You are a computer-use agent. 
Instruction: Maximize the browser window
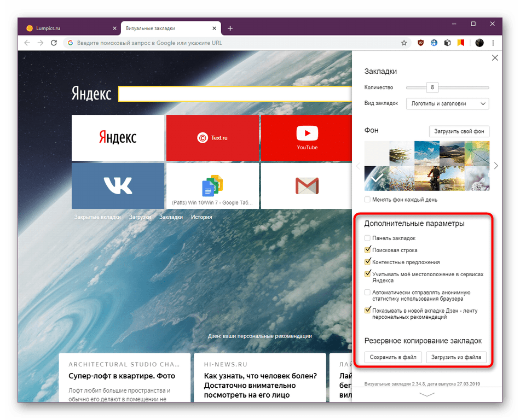[473, 24]
